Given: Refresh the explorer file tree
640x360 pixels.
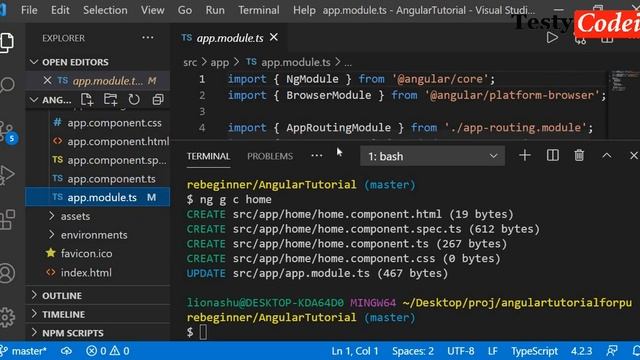Looking at the screenshot, I should point(134,100).
